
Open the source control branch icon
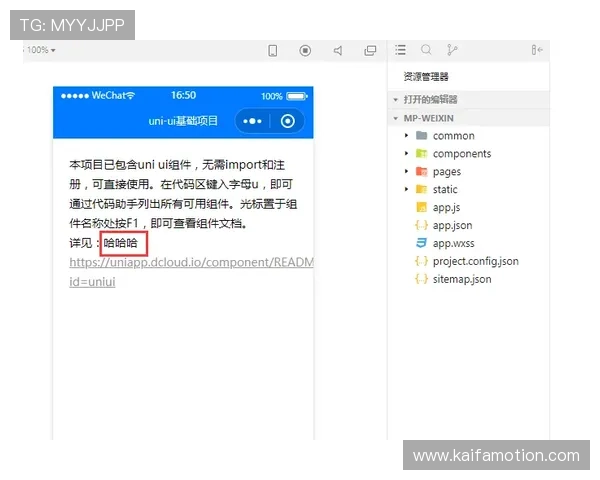point(452,50)
